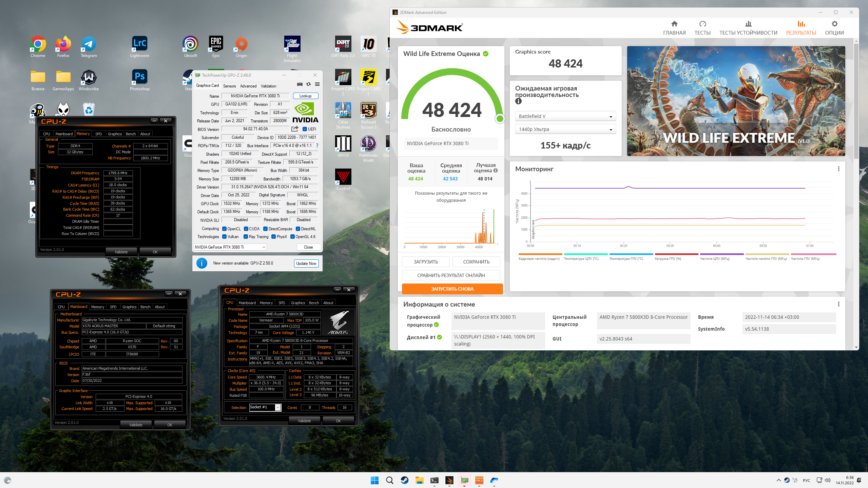The width and height of the screenshot is (868, 488).
Task: Click the taskbar clock and date
Action: pyautogui.click(x=845, y=480)
